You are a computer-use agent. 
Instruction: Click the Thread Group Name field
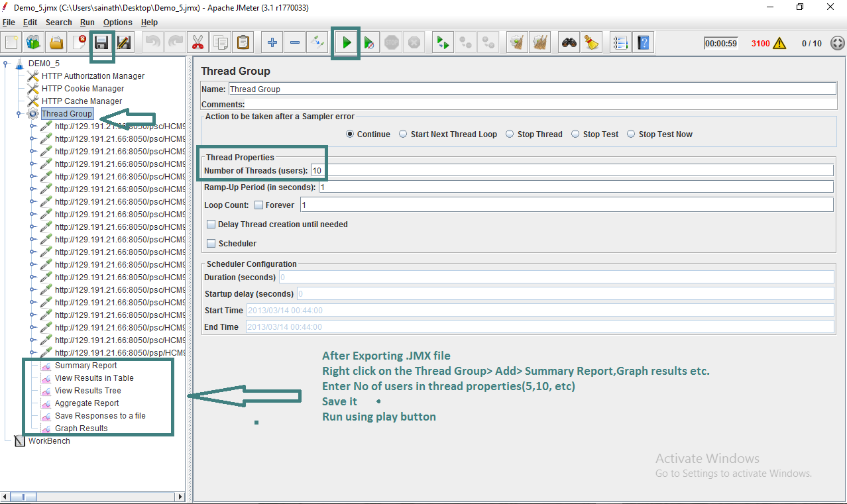[532, 89]
